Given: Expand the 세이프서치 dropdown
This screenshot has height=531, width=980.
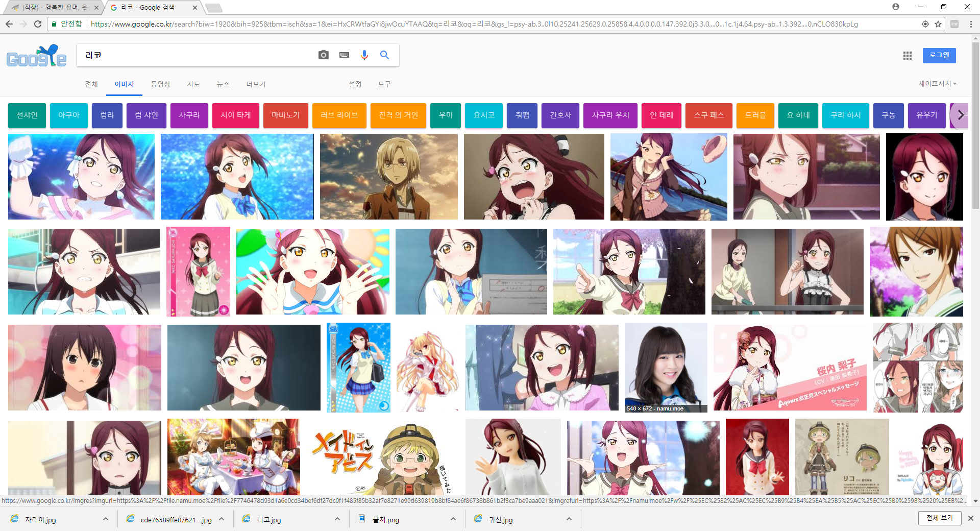Looking at the screenshot, I should pos(937,84).
